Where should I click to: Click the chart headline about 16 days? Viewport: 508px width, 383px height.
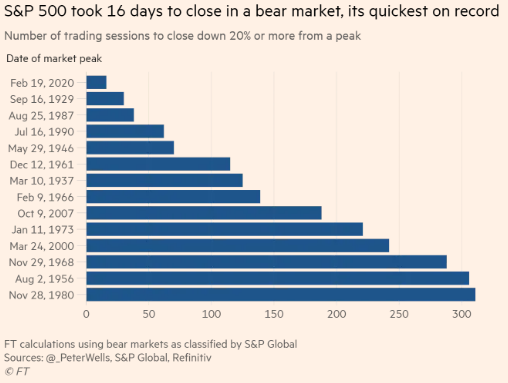252,11
